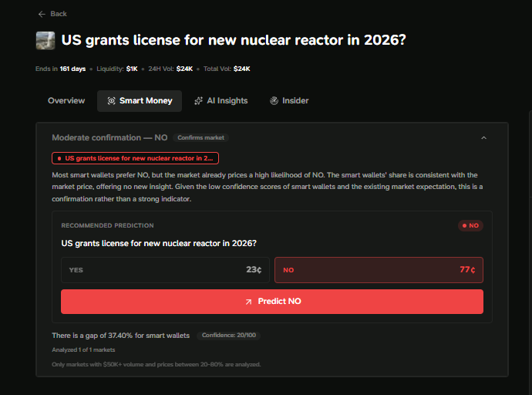Viewport: 532px width, 395px height.
Task: Click the 'Ends in 161 days' text
Action: (60, 69)
